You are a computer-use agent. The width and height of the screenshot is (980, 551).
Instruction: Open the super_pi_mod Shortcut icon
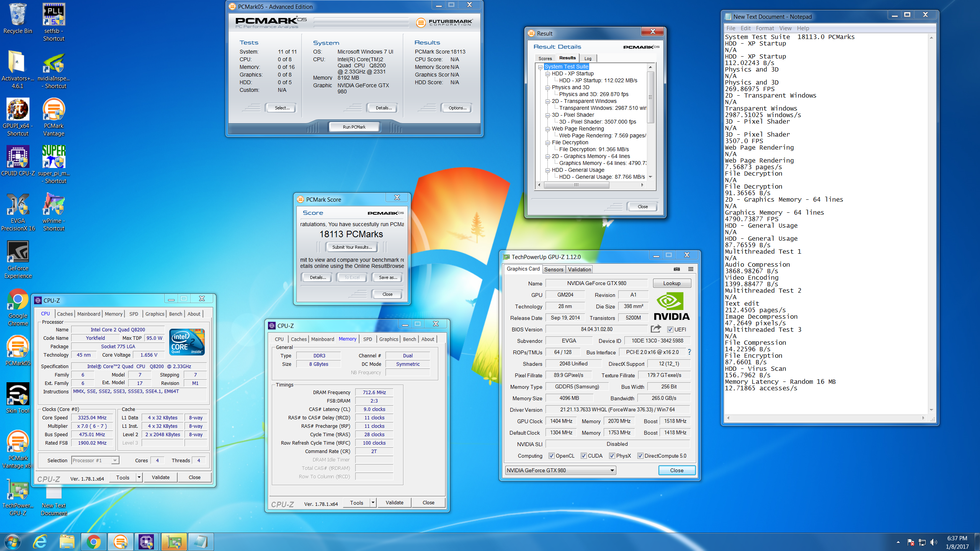pos(54,165)
